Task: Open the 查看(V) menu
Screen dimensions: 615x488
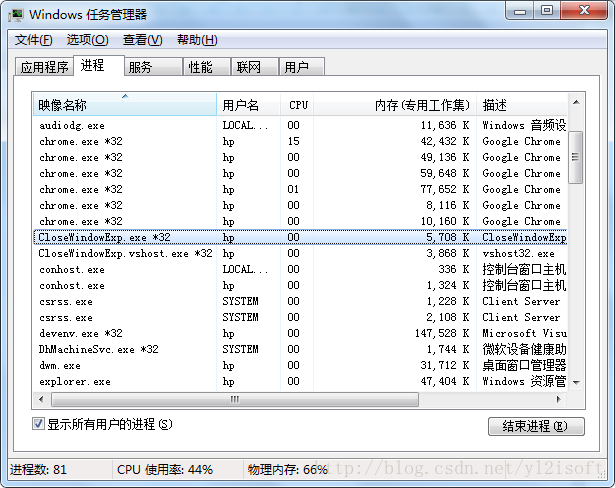Action: [142, 40]
